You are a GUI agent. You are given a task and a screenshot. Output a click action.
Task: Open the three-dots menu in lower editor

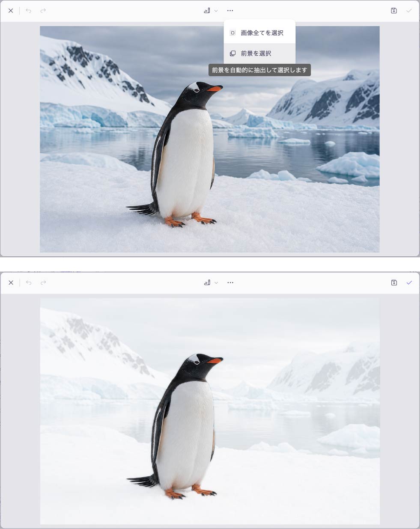[x=230, y=282]
